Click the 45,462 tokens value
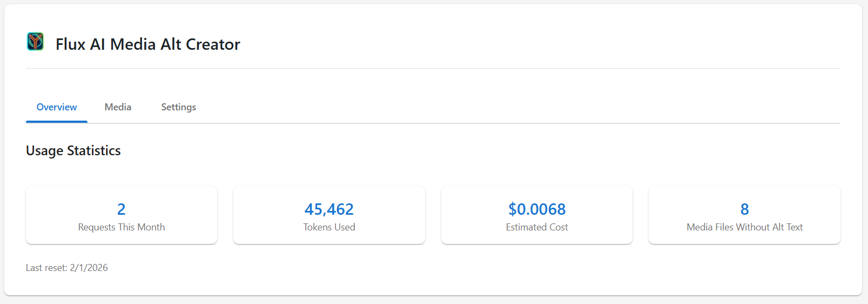The width and height of the screenshot is (868, 304). pyautogui.click(x=329, y=209)
